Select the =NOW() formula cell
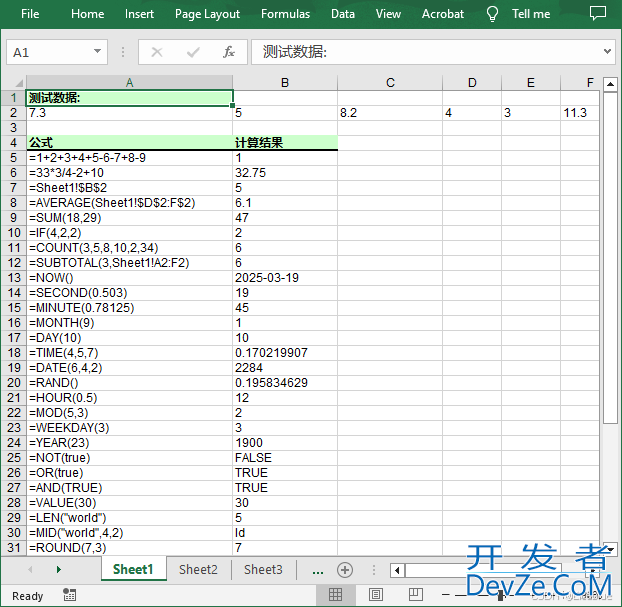Viewport: 622px width, 607px height. point(129,278)
